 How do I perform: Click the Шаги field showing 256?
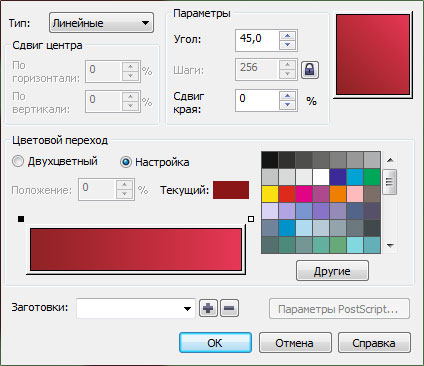tap(257, 69)
